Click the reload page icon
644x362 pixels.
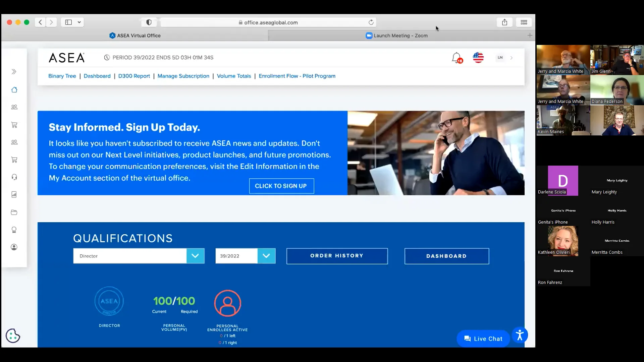(x=371, y=22)
